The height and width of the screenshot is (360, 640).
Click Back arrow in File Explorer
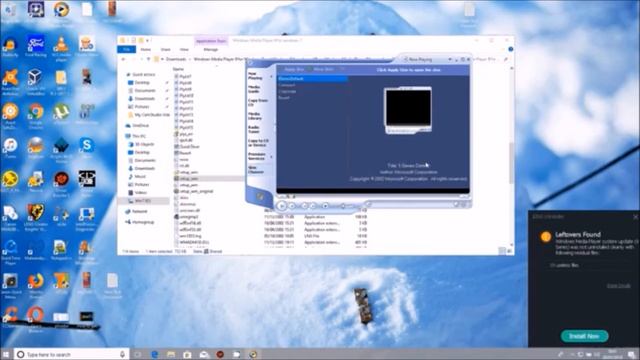click(x=123, y=60)
